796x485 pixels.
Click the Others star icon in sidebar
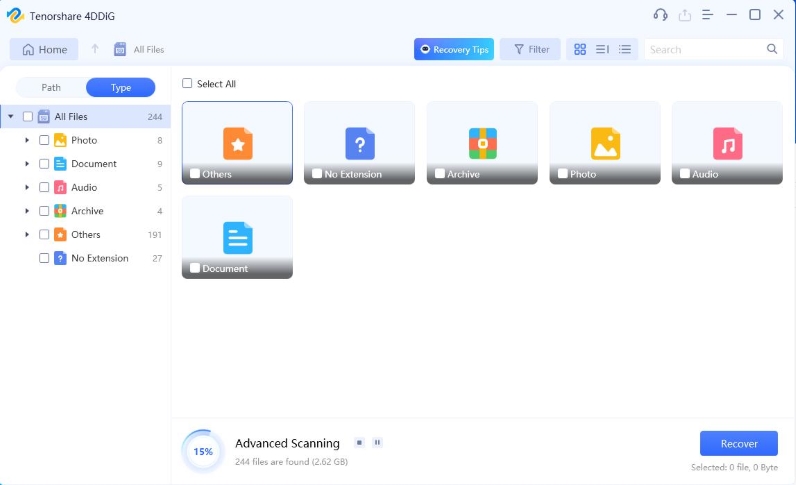60,235
